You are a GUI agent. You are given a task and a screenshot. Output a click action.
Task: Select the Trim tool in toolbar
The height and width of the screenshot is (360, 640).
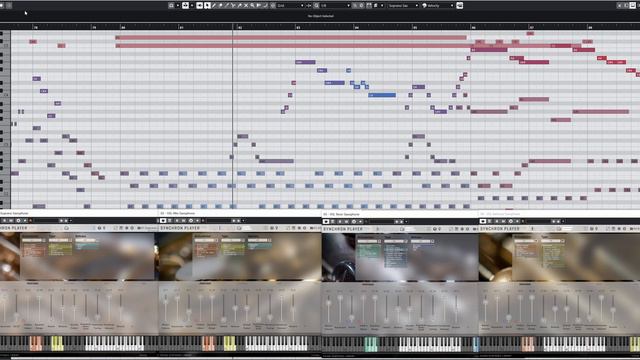(227, 5)
